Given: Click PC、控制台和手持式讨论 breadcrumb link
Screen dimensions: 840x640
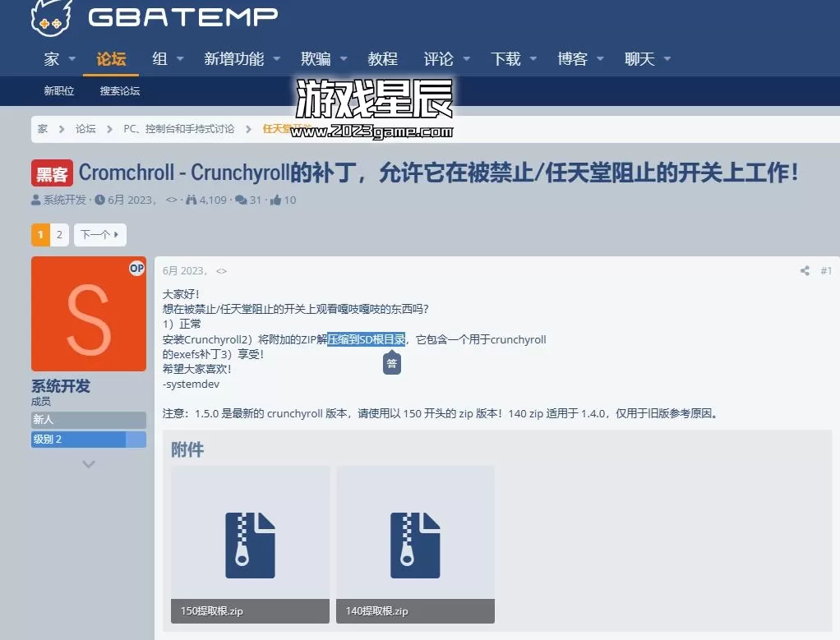Looking at the screenshot, I should coord(178,129).
